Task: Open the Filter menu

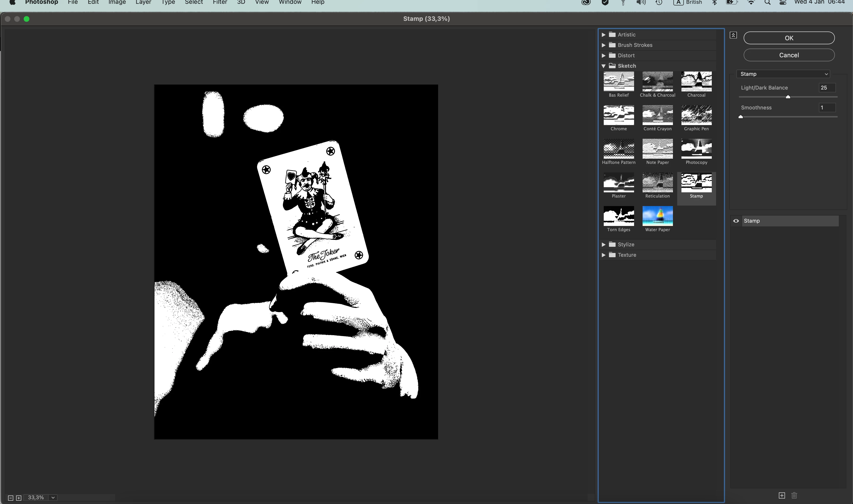Action: [x=220, y=2]
